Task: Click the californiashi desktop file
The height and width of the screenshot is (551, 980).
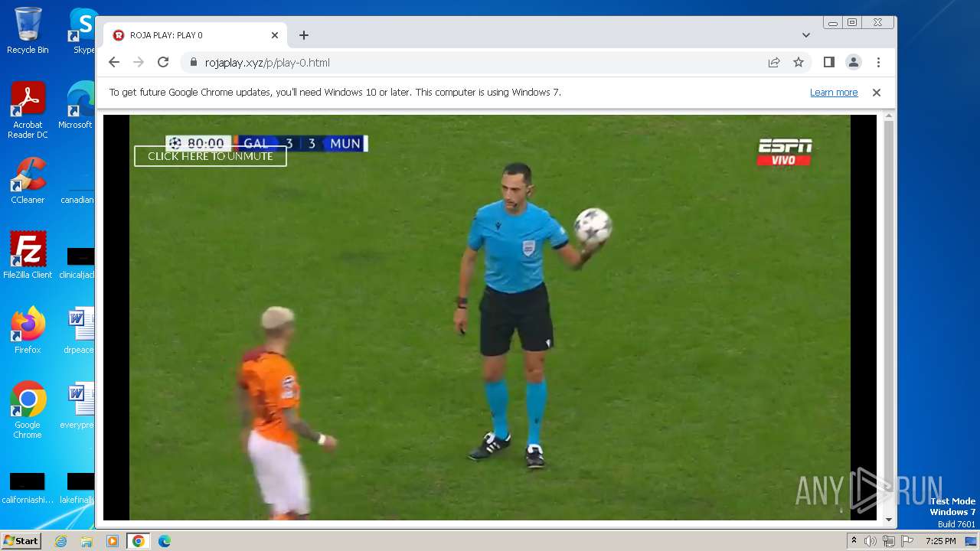Action: coord(28,488)
